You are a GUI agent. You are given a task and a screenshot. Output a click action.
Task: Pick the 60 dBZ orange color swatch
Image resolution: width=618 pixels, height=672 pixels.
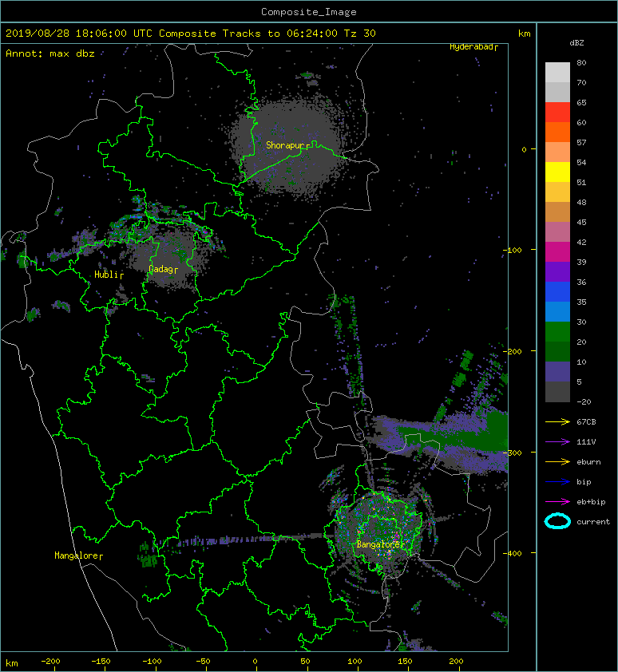coord(557,132)
